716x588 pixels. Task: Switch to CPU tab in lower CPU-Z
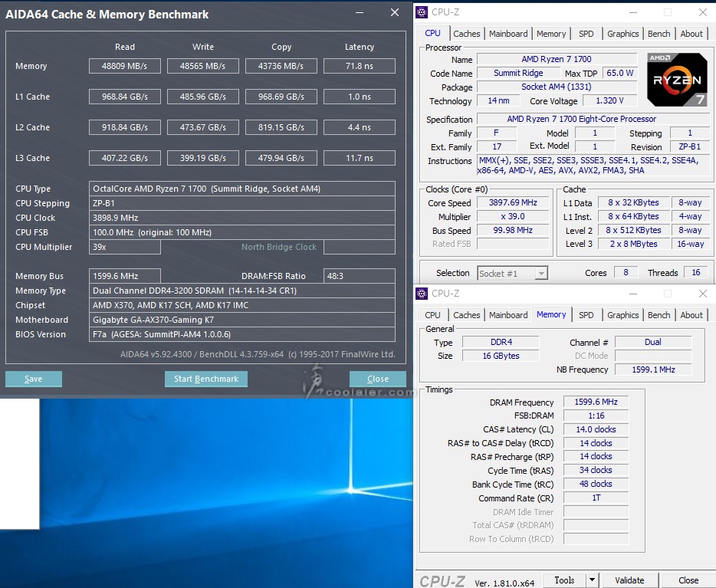click(x=433, y=315)
